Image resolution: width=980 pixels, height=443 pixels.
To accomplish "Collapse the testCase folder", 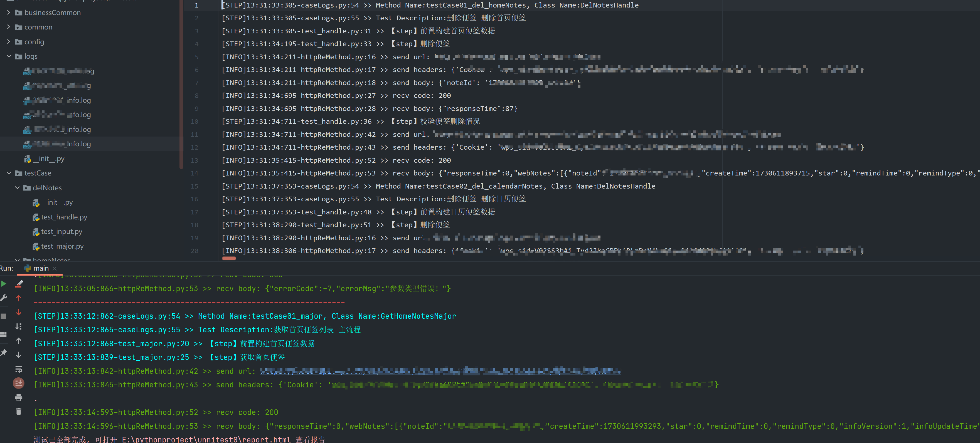I will coord(9,173).
